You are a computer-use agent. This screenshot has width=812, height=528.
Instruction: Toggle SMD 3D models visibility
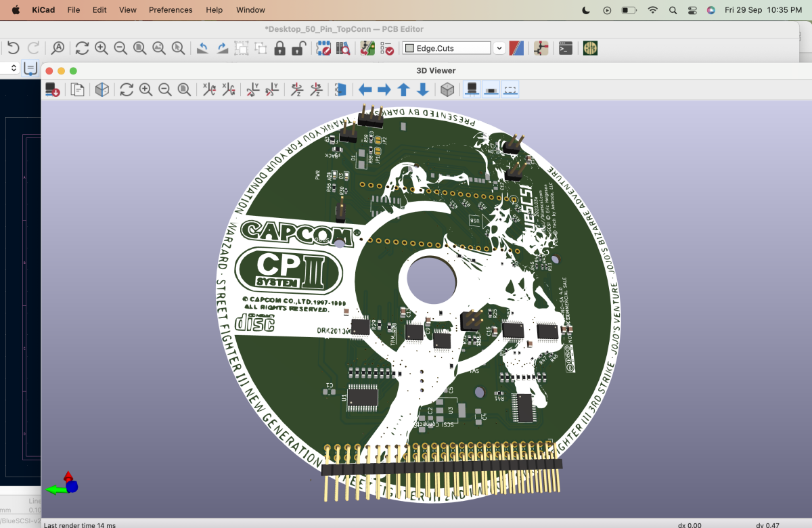[x=491, y=89]
